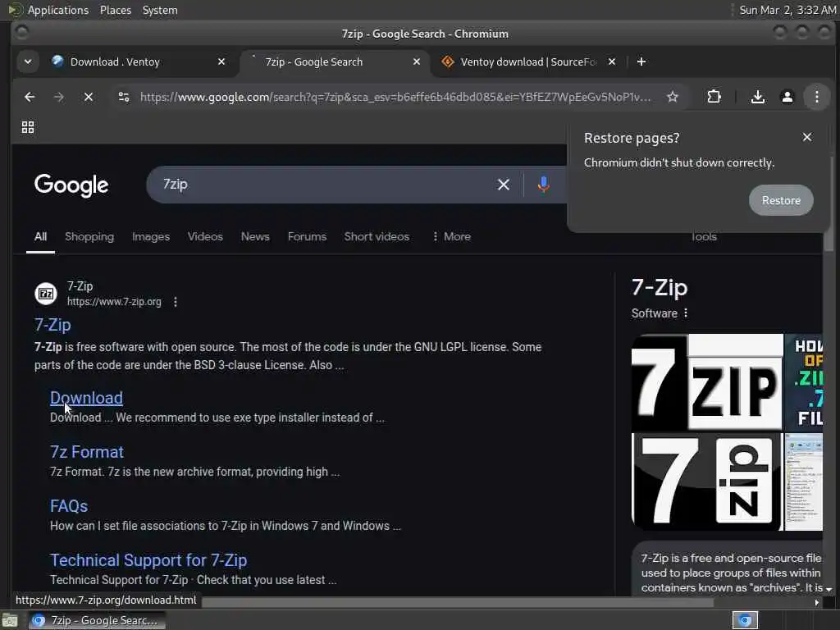Viewport: 840px width, 630px height.
Task: Click the Restore button
Action: [x=781, y=200]
